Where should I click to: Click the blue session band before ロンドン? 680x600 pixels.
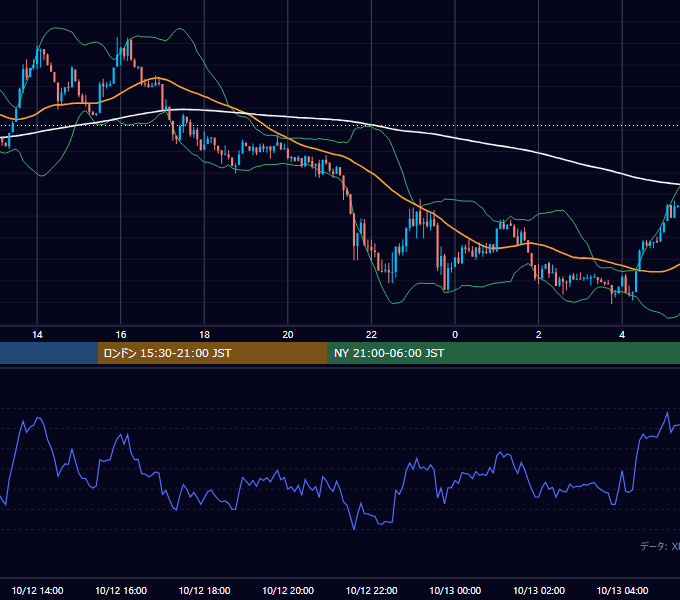(49, 353)
